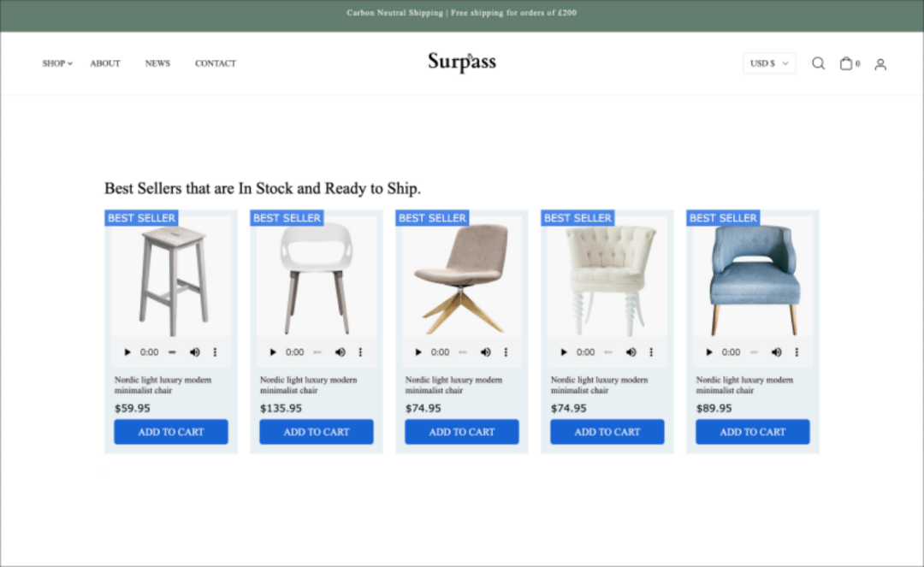Viewport: 924px width, 567px height.
Task: Open audio options menu on the swivel chair
Action: click(506, 352)
